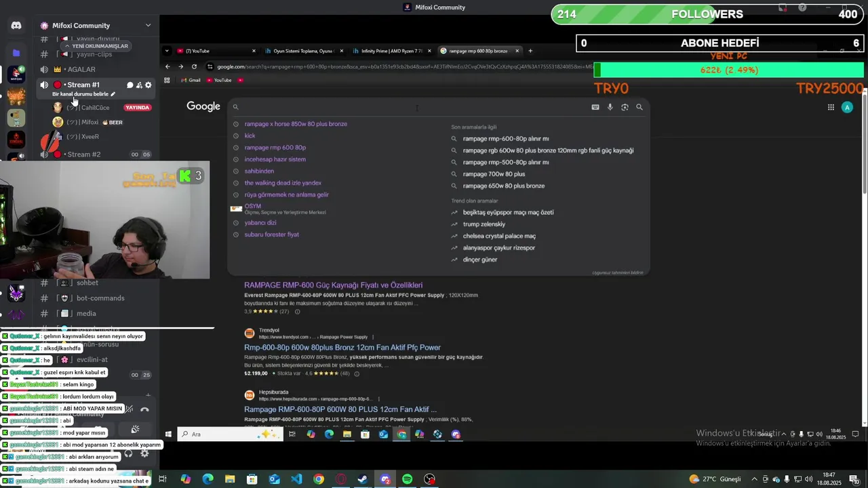Open the Google apps grid near the account avatar
The height and width of the screenshot is (488, 868).
[x=831, y=107]
